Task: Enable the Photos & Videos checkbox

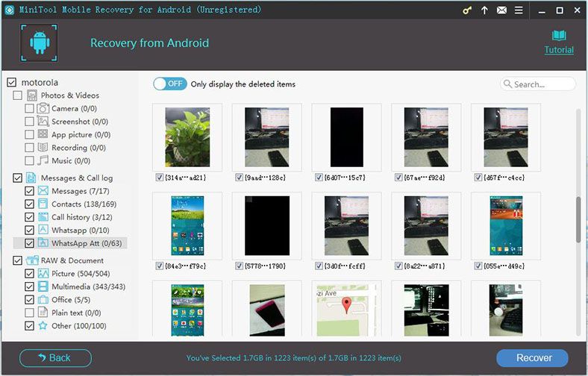Action: (x=17, y=95)
